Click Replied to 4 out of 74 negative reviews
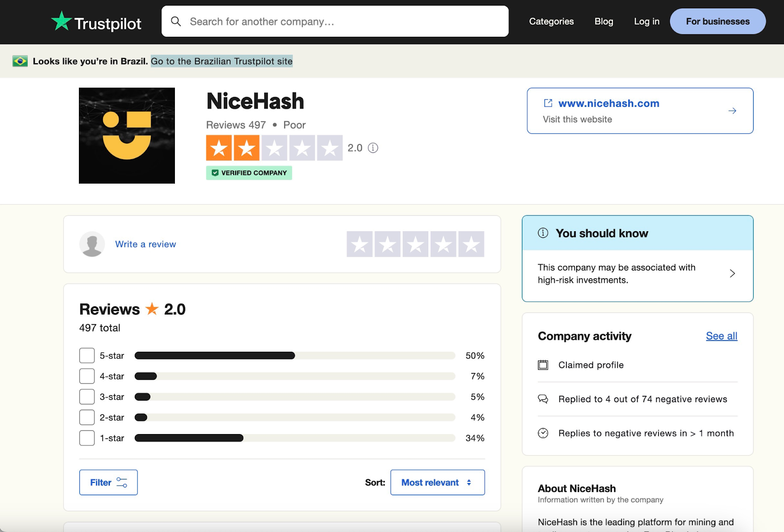This screenshot has height=532, width=784. pos(643,399)
